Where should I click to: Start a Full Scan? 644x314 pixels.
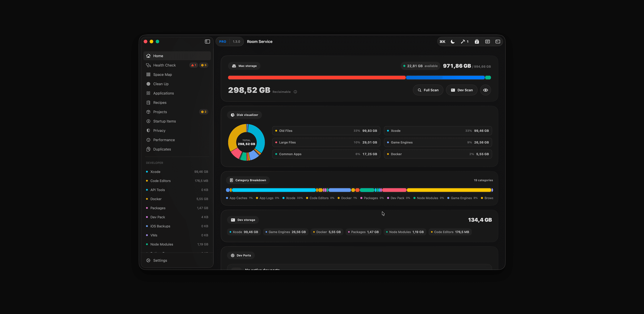428,90
